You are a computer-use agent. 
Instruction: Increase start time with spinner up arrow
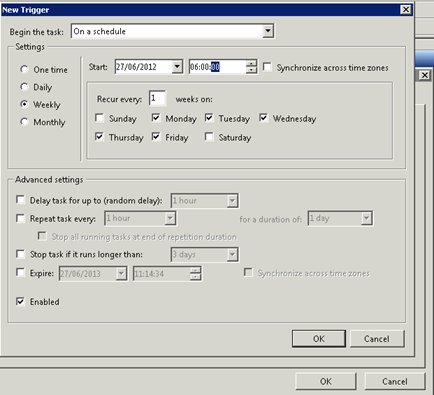pos(251,64)
